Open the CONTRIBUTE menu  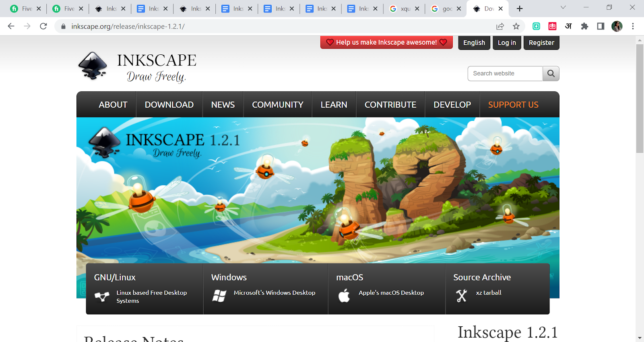pos(390,105)
